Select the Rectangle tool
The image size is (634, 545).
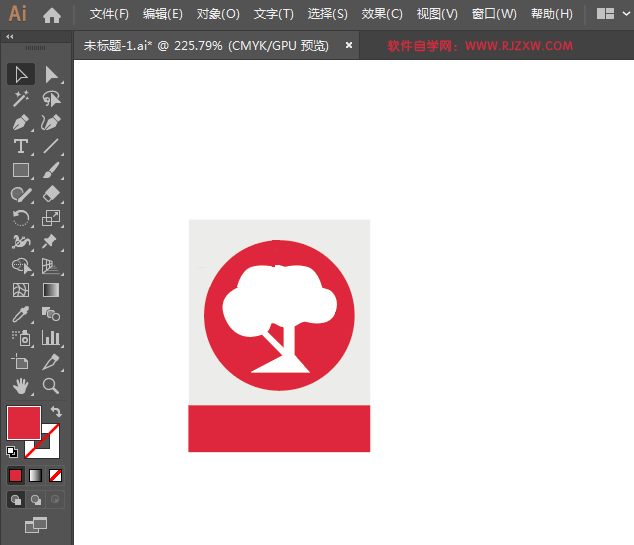(21, 170)
